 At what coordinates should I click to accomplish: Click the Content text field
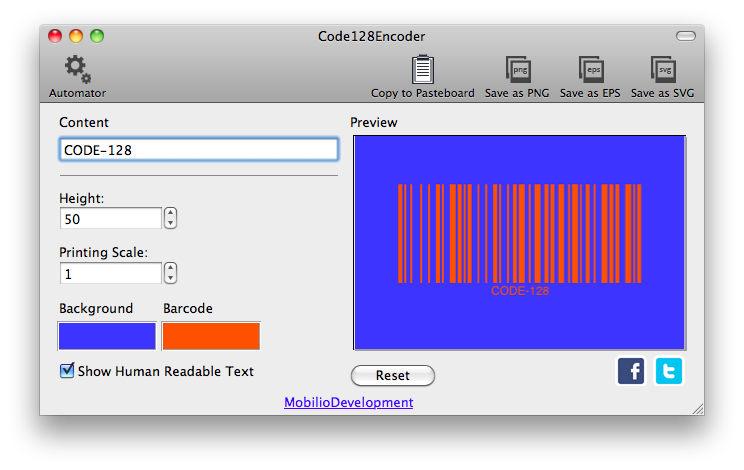click(198, 150)
